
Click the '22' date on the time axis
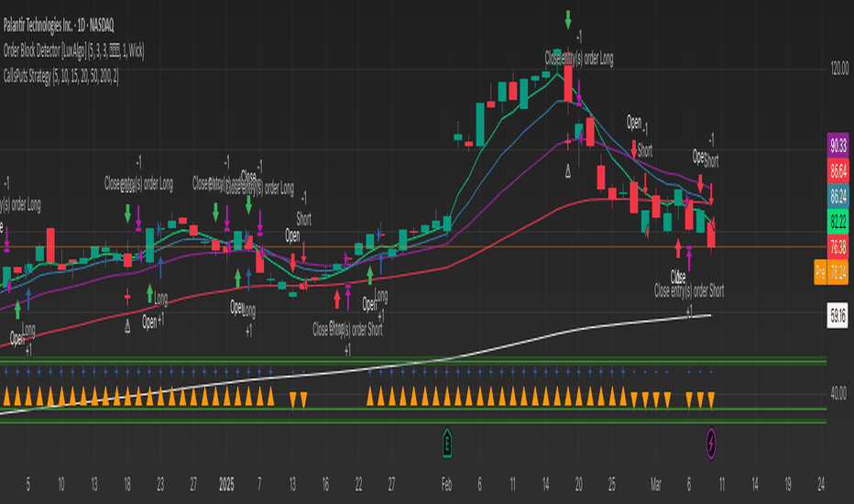[358, 484]
